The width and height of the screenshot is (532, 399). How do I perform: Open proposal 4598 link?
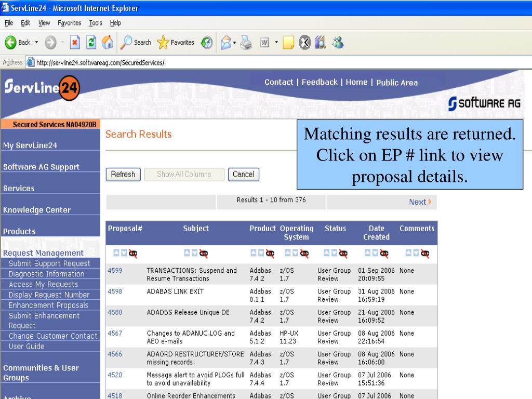click(115, 291)
